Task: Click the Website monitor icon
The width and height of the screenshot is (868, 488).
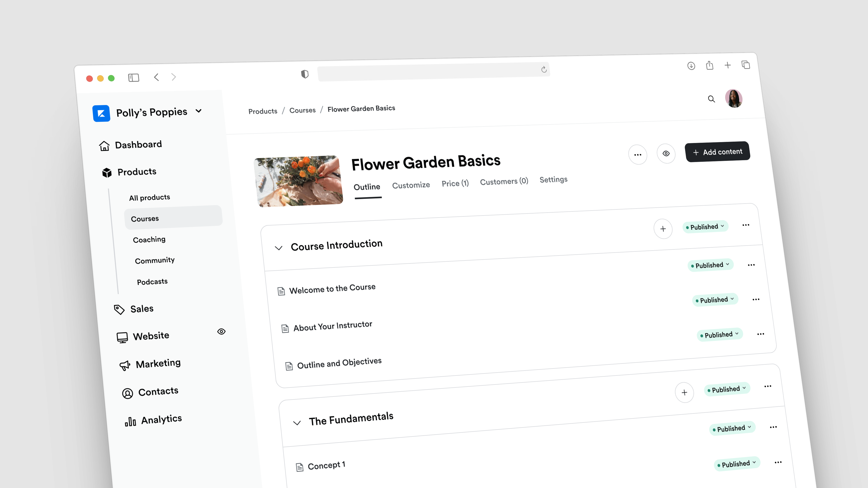Action: (x=122, y=337)
